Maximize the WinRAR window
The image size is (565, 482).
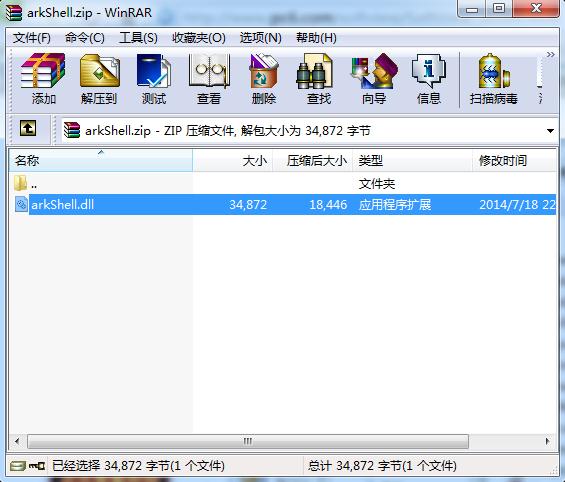499,9
